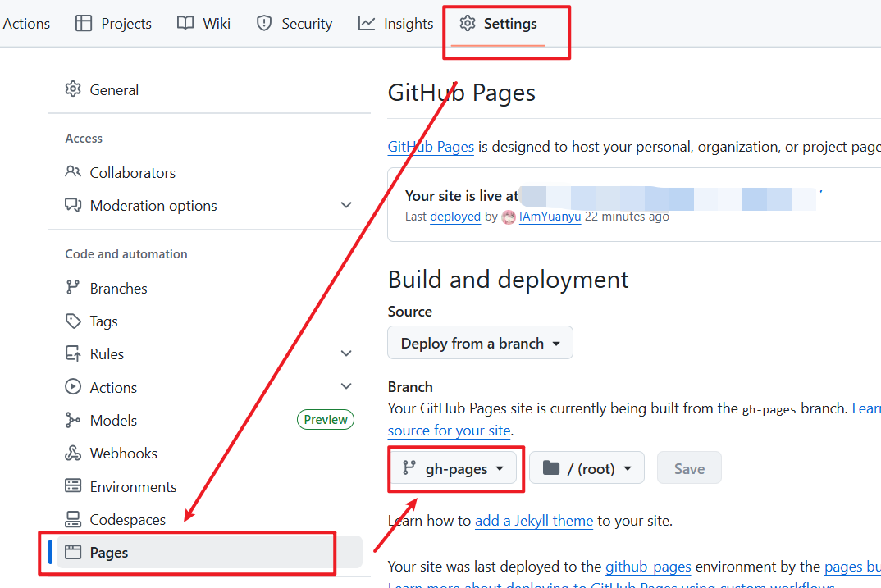The height and width of the screenshot is (588, 881).
Task: Expand the Moderation options section
Action: (346, 206)
